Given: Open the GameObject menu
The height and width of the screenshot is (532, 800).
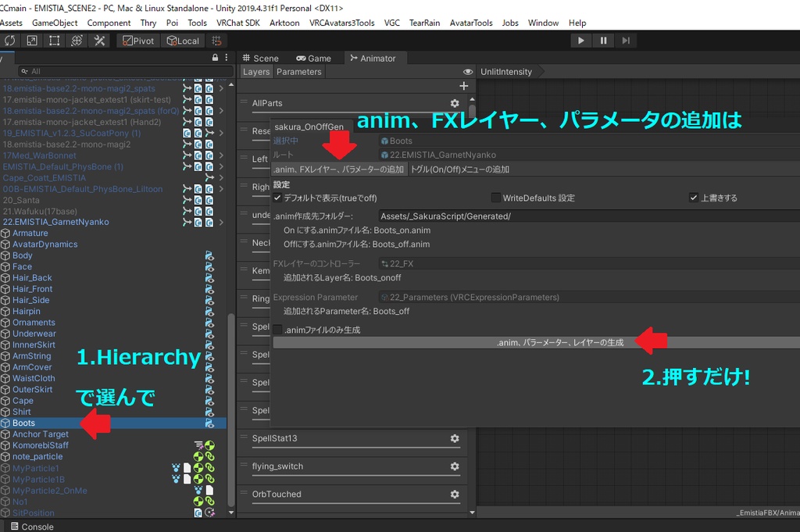Looking at the screenshot, I should click(55, 23).
